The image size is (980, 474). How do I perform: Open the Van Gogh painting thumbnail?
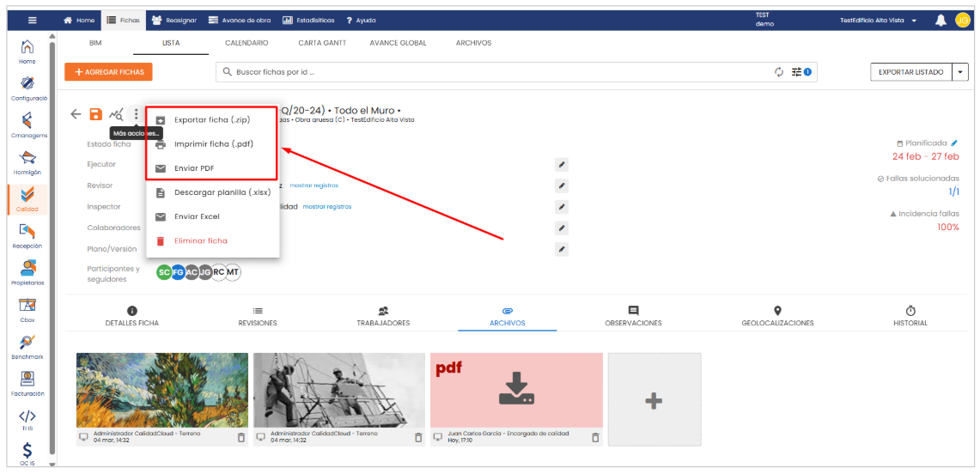162,390
